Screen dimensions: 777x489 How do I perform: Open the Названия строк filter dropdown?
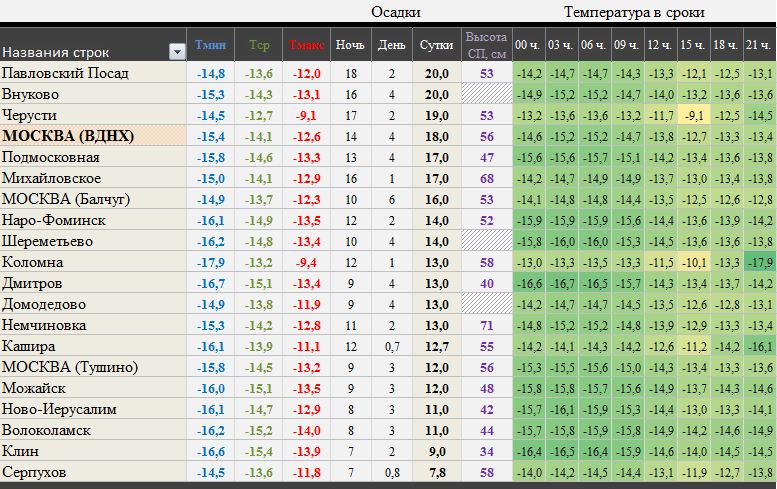click(177, 52)
